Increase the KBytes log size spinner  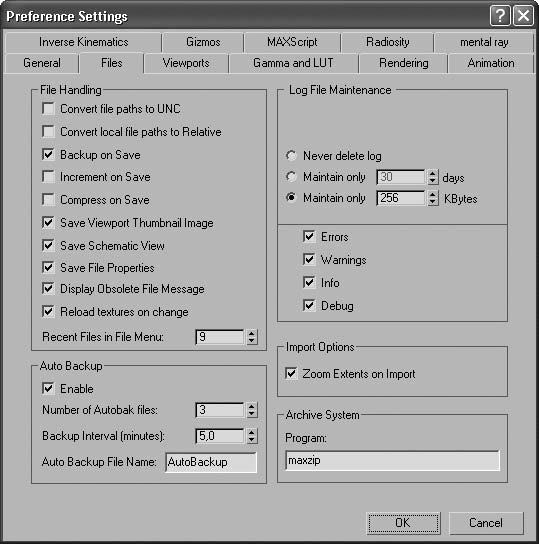[433, 195]
